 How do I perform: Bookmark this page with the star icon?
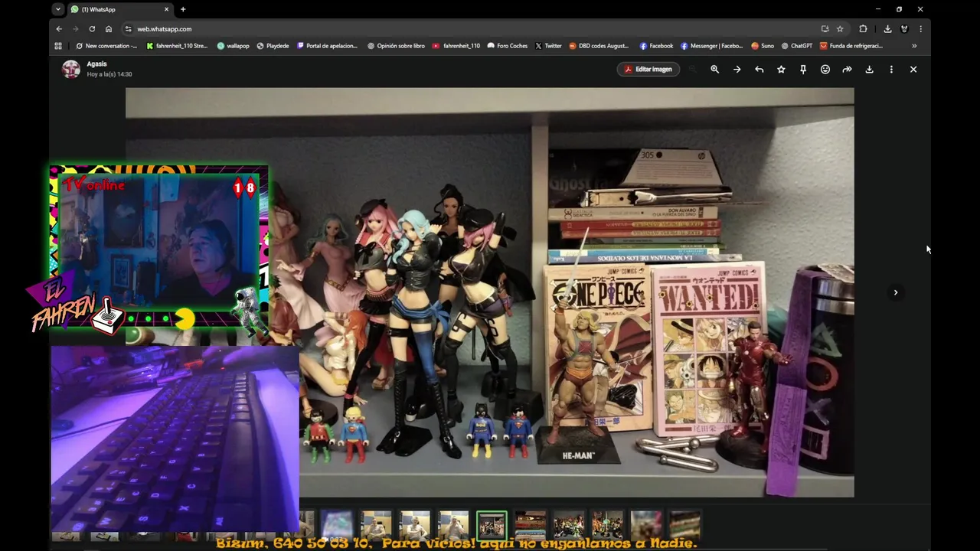[840, 29]
